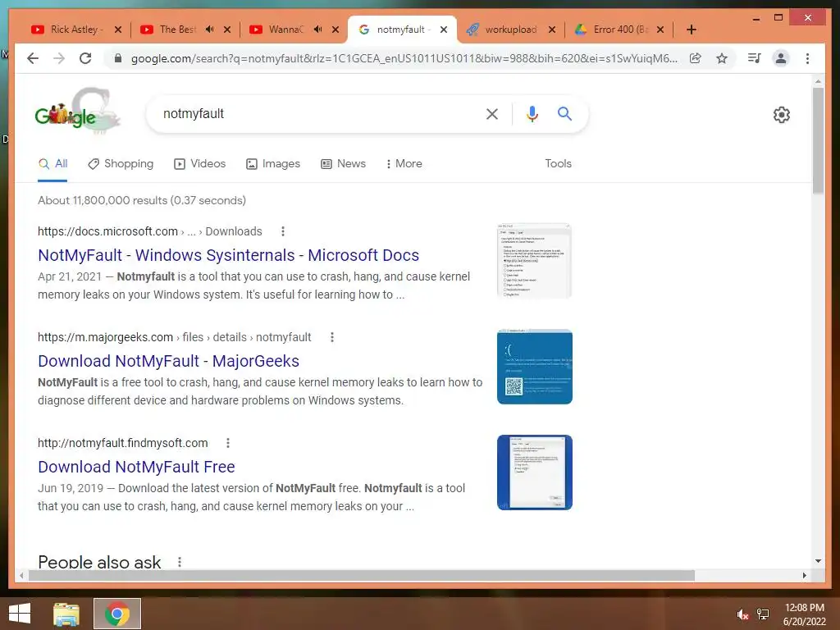This screenshot has width=840, height=630.
Task: Open the Windows Start menu
Action: click(20, 614)
